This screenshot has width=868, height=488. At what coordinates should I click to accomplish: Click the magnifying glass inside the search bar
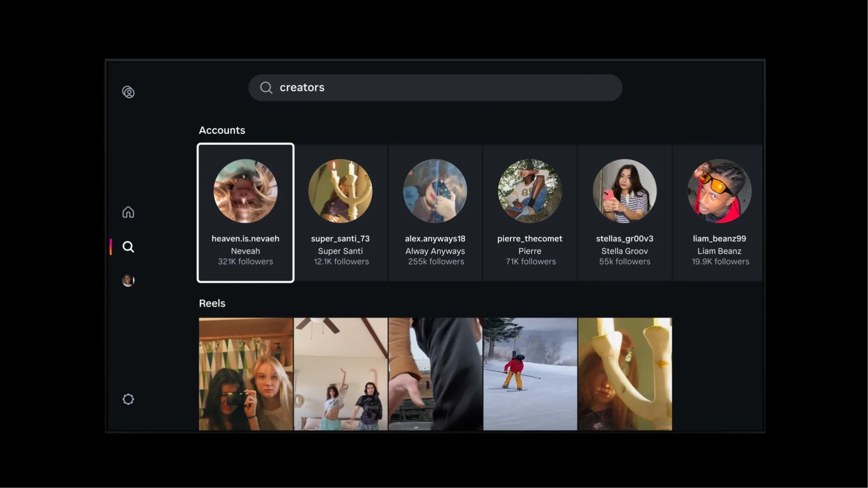point(266,88)
